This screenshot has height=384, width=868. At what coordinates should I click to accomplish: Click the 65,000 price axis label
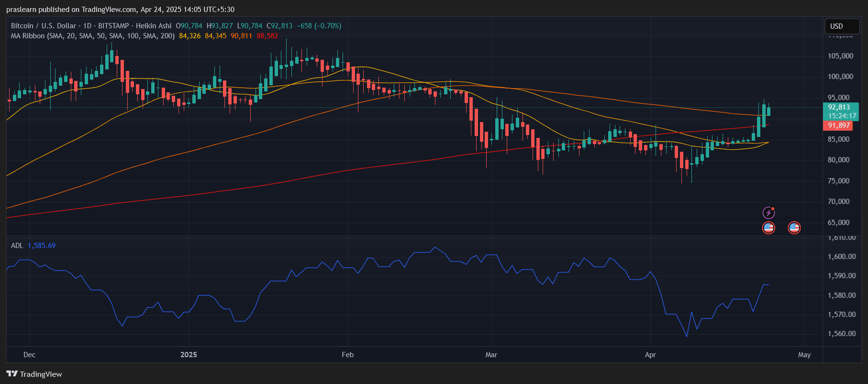click(x=839, y=223)
